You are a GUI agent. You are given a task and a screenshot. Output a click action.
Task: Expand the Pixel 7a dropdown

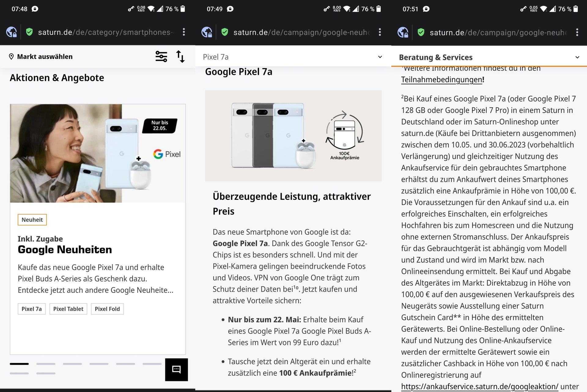coord(293,57)
